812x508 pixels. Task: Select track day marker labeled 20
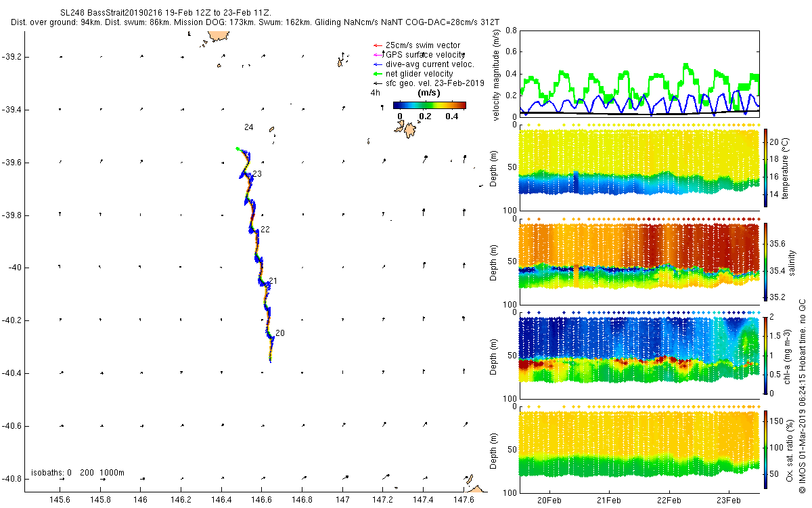pos(280,333)
